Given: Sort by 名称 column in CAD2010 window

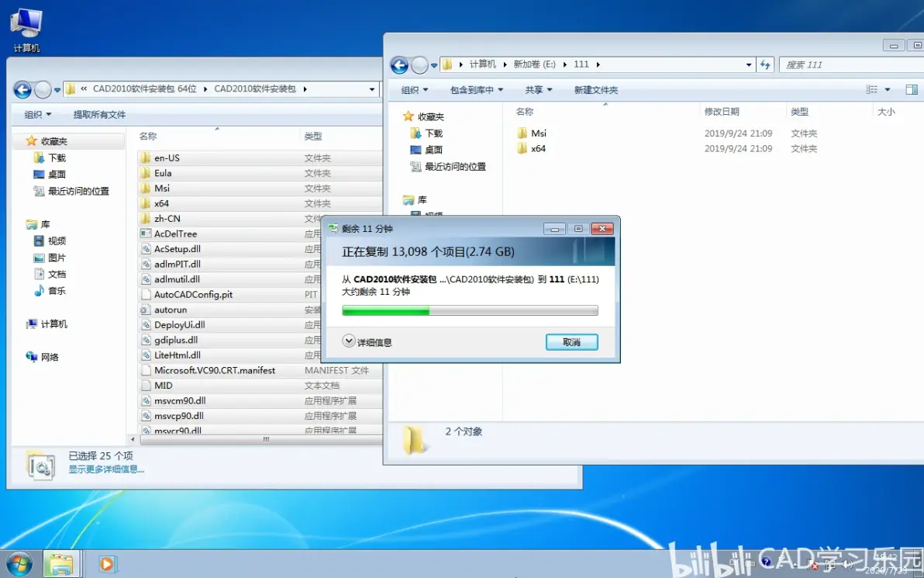Looking at the screenshot, I should (217, 137).
